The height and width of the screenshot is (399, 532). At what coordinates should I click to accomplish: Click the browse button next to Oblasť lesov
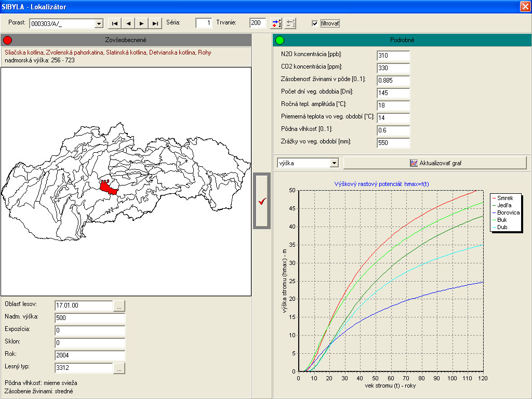[119, 305]
